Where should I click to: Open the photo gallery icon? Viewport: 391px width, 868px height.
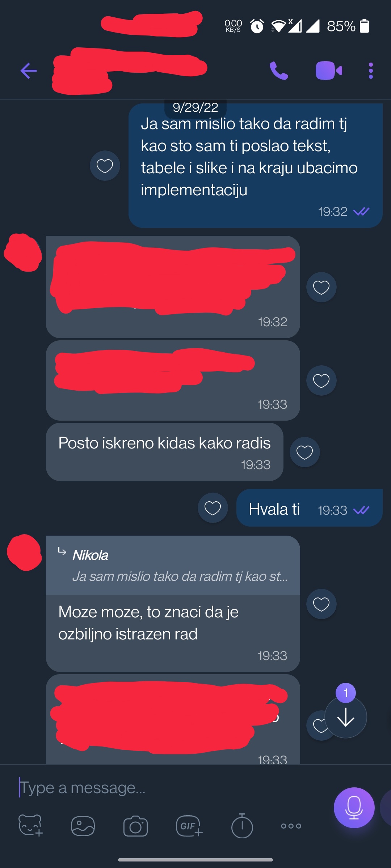click(83, 826)
